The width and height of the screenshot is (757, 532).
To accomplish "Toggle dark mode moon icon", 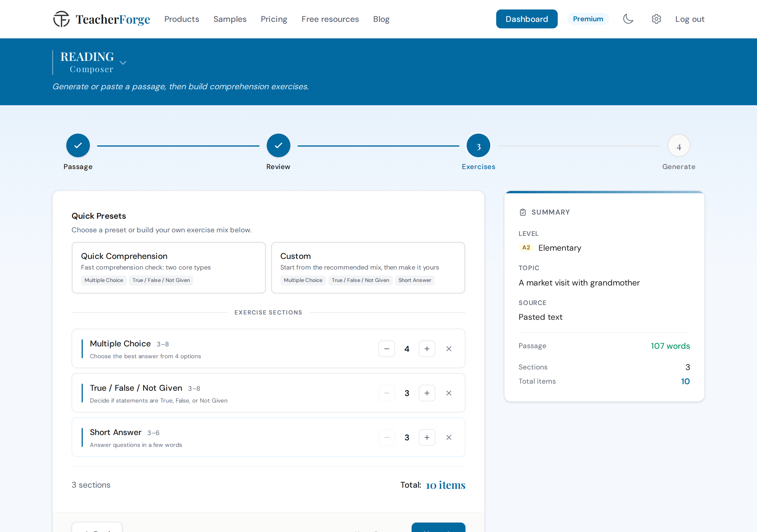I will (x=628, y=19).
